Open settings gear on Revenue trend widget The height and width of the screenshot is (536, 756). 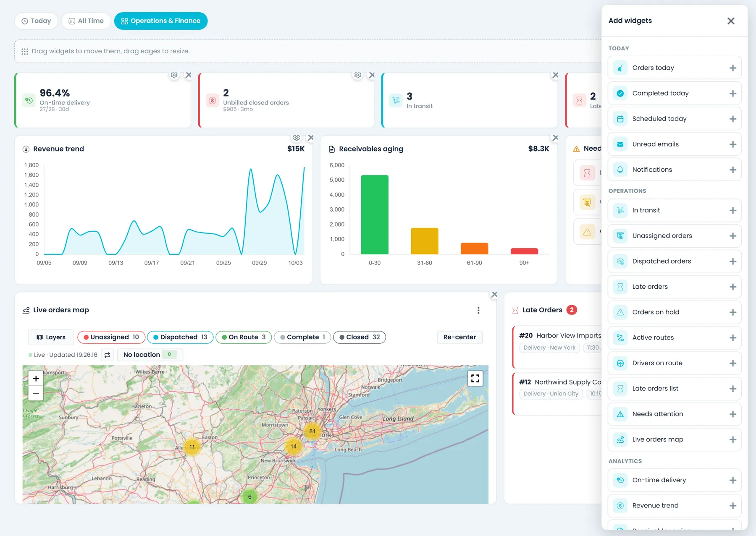pos(297,138)
